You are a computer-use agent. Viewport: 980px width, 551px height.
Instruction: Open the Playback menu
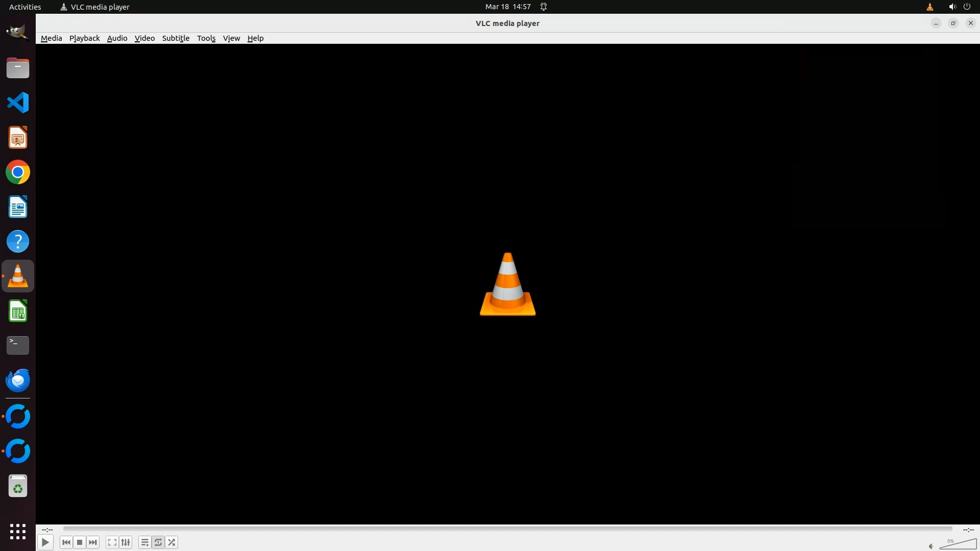pyautogui.click(x=84, y=38)
